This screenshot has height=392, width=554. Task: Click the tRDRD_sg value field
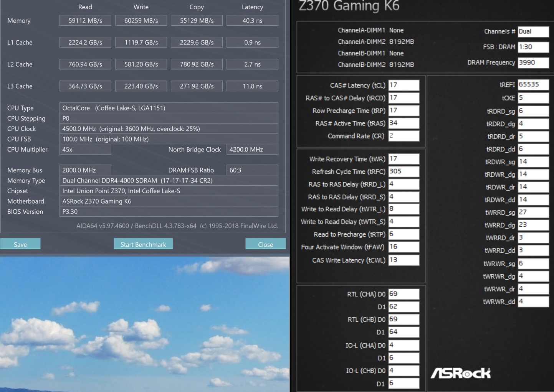(533, 111)
